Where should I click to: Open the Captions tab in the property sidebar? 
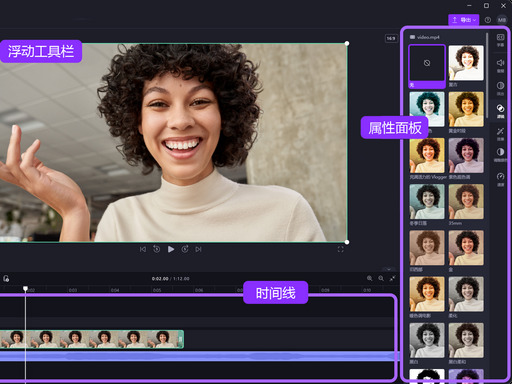(500, 40)
